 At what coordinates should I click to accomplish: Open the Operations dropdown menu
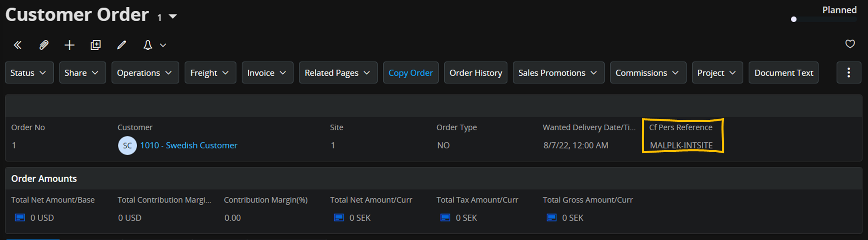tap(145, 73)
